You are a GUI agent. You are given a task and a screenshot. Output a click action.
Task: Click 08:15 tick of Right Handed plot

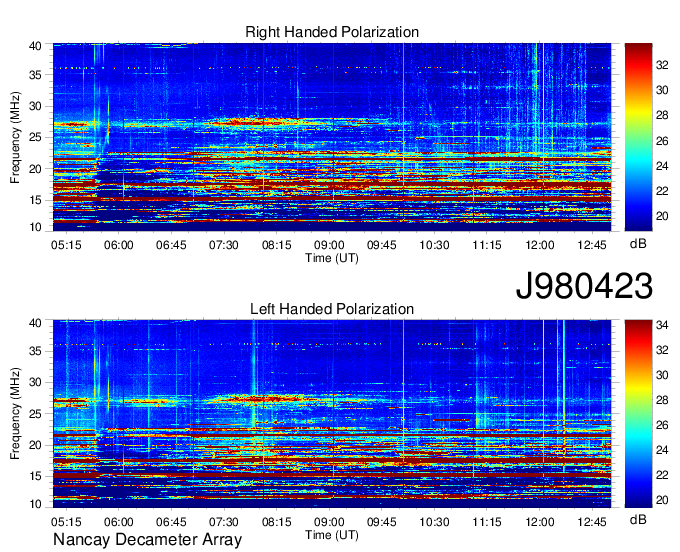276,245
